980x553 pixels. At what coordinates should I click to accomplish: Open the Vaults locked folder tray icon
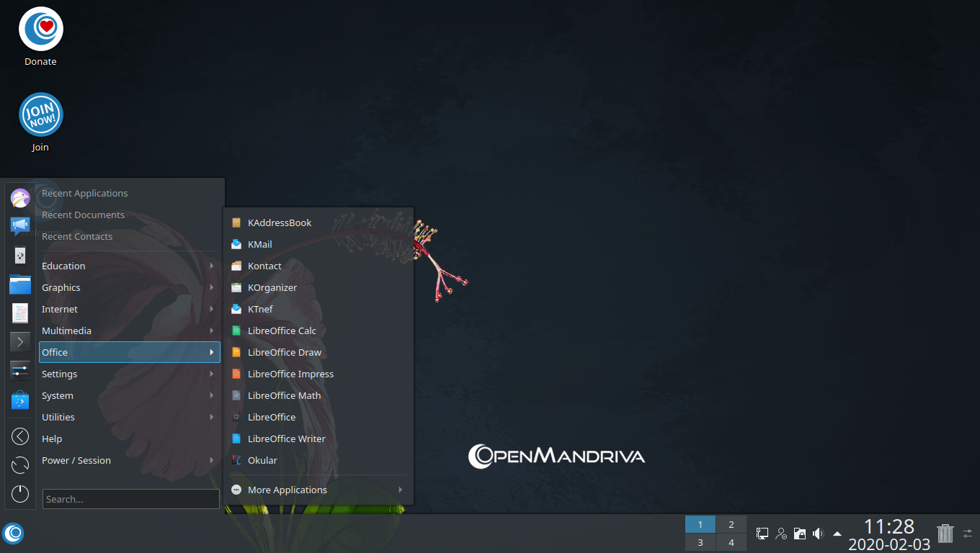(x=799, y=534)
